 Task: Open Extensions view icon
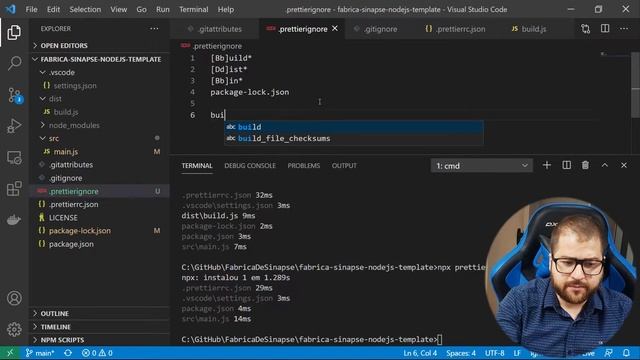point(14,189)
